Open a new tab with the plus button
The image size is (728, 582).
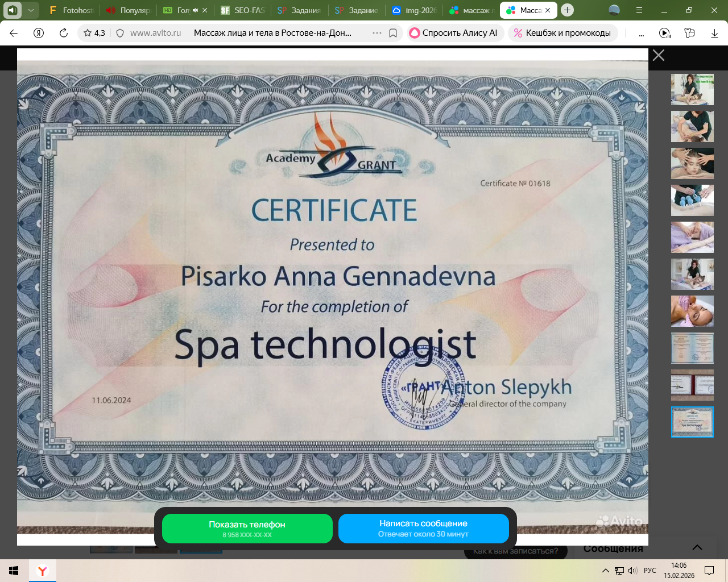[x=567, y=10]
